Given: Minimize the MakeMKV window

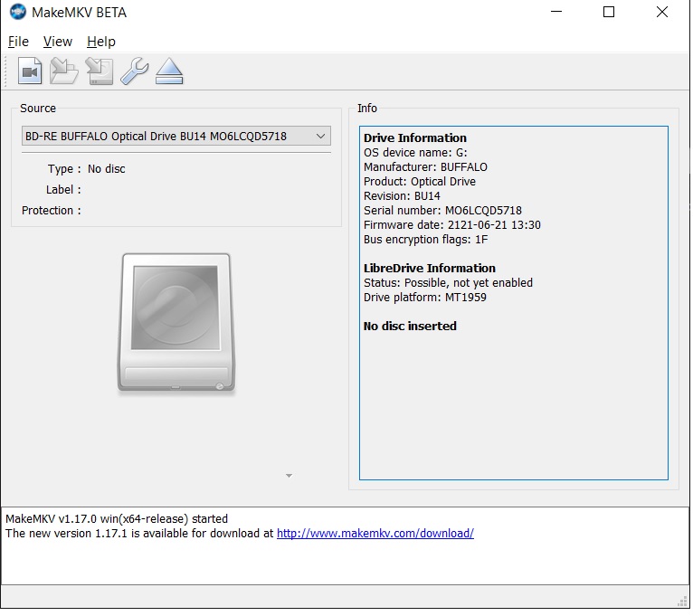Looking at the screenshot, I should [556, 12].
